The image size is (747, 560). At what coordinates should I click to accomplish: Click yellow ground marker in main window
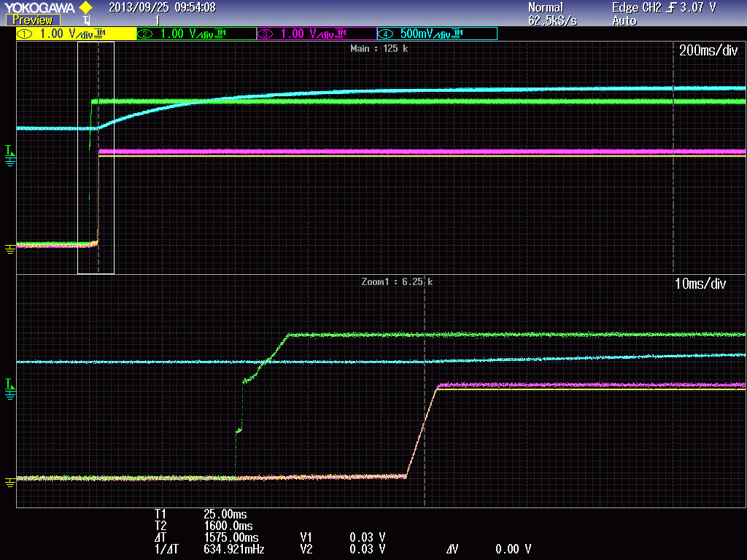pyautogui.click(x=9, y=249)
